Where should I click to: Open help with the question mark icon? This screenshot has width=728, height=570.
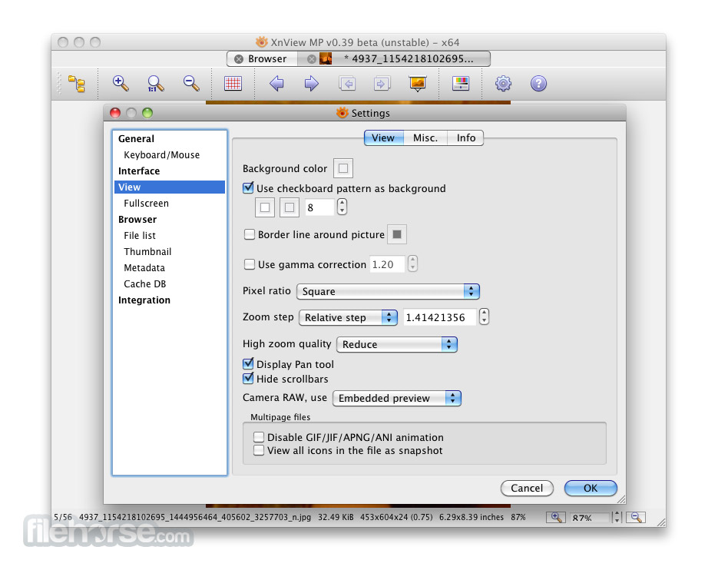click(x=538, y=84)
